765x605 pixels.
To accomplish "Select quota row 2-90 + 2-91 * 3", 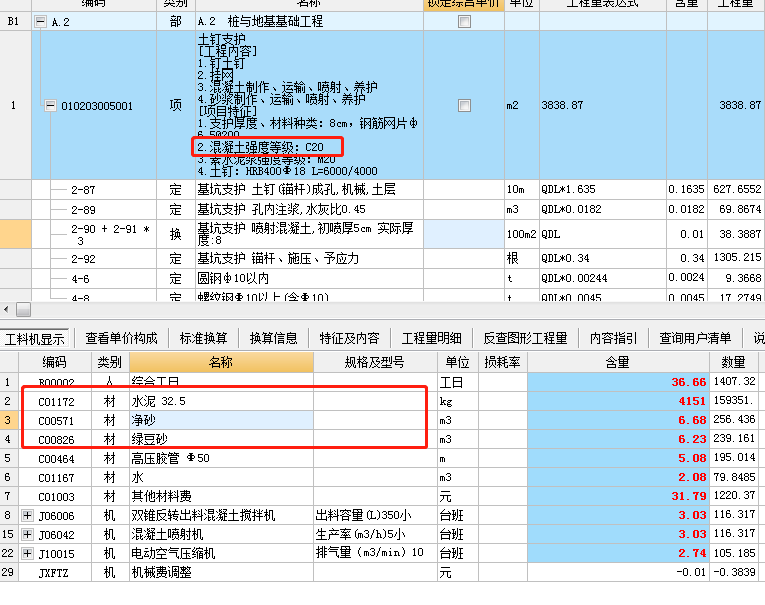I will pos(110,234).
